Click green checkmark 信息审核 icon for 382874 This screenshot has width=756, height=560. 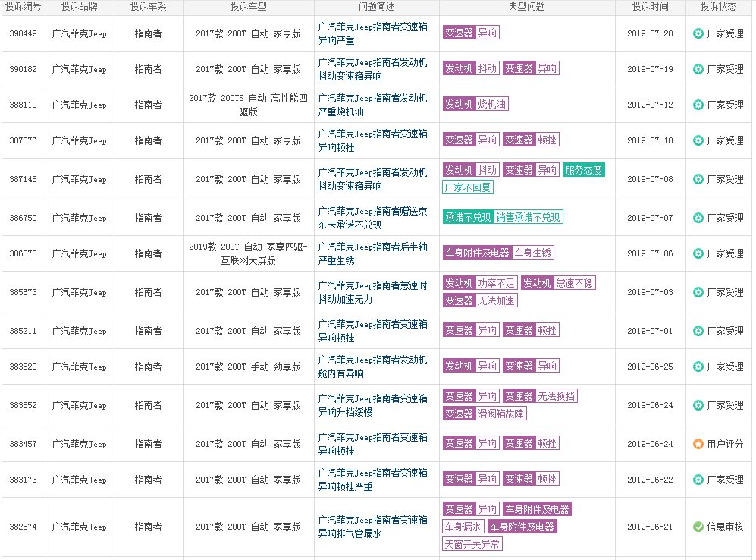tap(698, 527)
